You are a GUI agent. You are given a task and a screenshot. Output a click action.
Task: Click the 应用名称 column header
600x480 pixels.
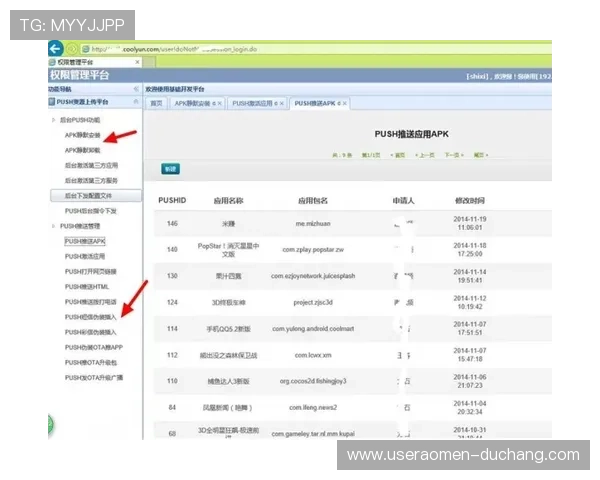click(228, 201)
